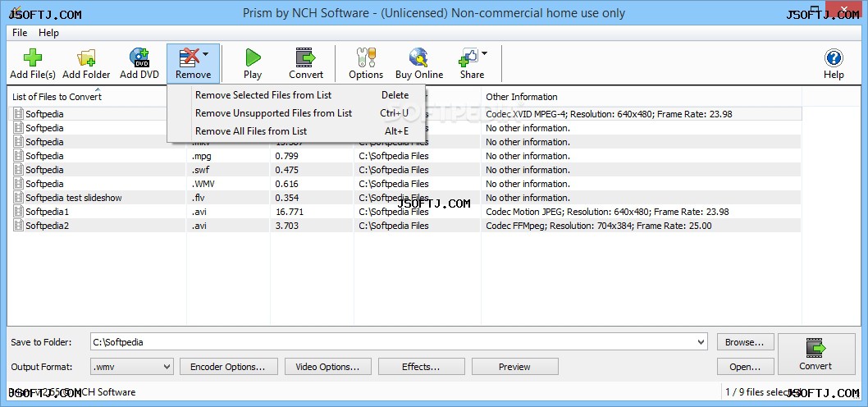Click the Browse... button
This screenshot has width=868, height=407.
click(745, 342)
